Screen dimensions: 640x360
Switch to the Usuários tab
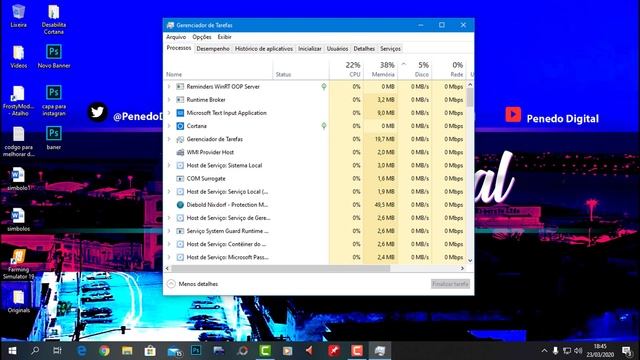(x=338, y=49)
